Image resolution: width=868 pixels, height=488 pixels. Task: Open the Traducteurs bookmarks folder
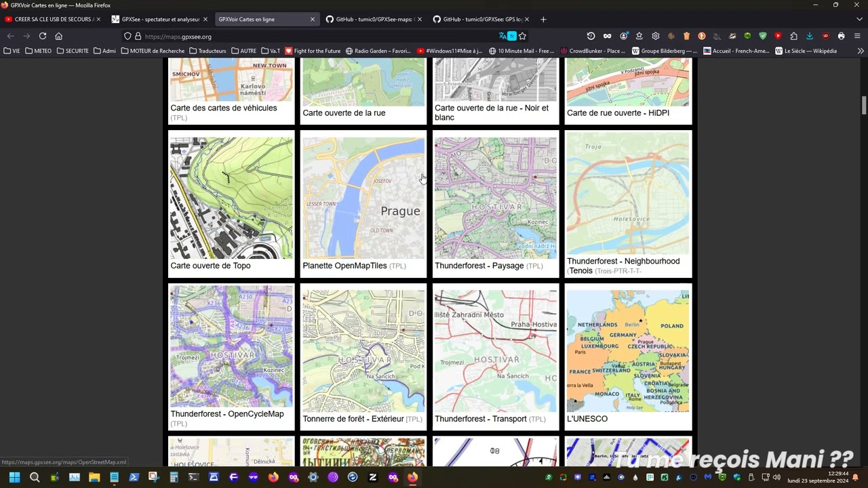point(208,51)
